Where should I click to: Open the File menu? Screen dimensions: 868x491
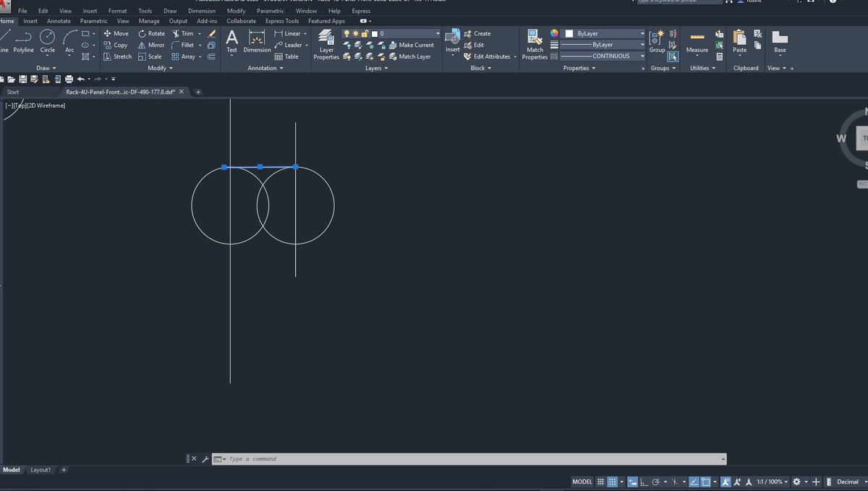point(22,11)
